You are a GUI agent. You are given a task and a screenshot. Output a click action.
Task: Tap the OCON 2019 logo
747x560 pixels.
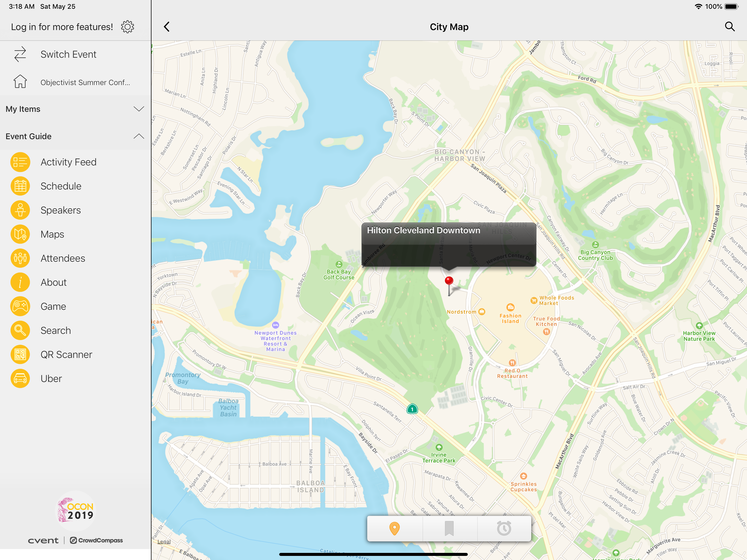point(76,510)
